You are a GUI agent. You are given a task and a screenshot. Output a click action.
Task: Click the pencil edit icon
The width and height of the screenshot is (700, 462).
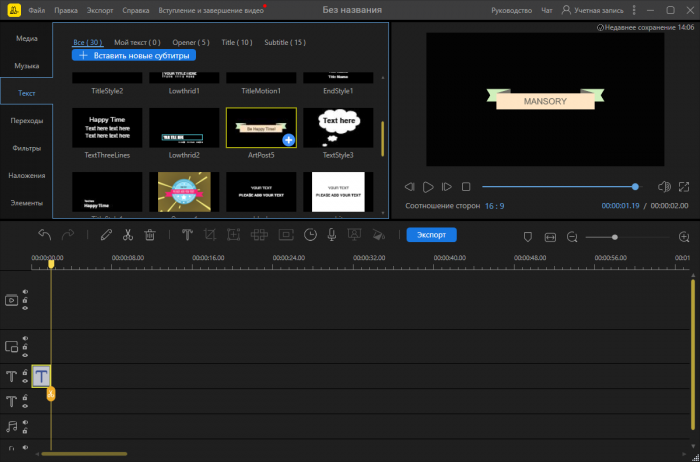tap(106, 235)
